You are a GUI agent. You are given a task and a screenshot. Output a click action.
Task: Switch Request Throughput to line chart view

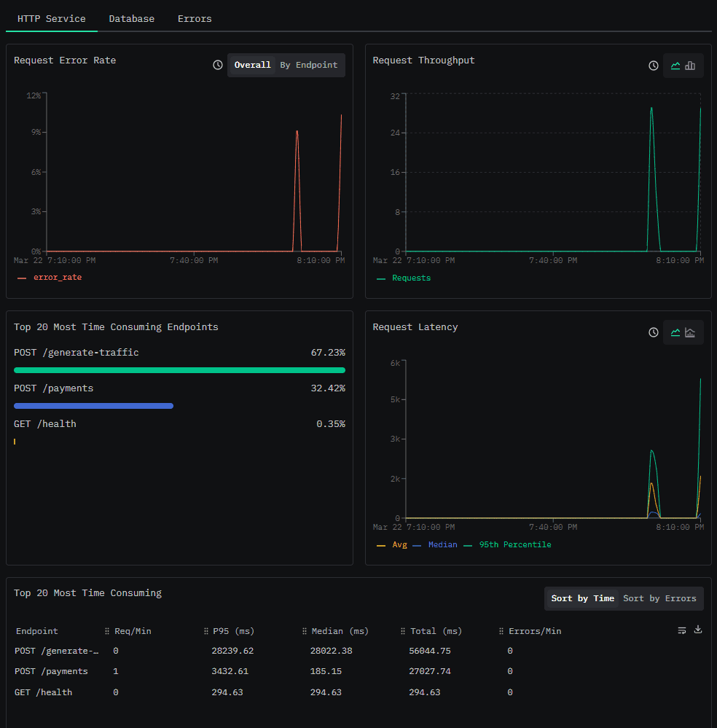pyautogui.click(x=675, y=66)
